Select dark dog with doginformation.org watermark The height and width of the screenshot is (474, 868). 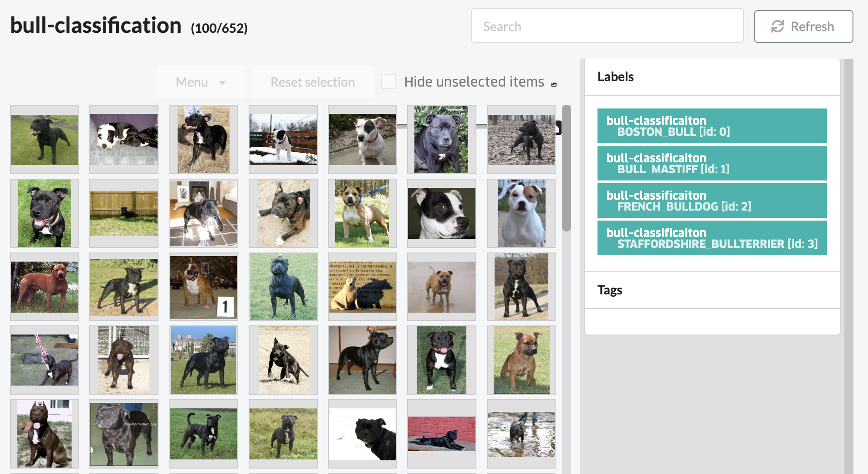click(124, 434)
